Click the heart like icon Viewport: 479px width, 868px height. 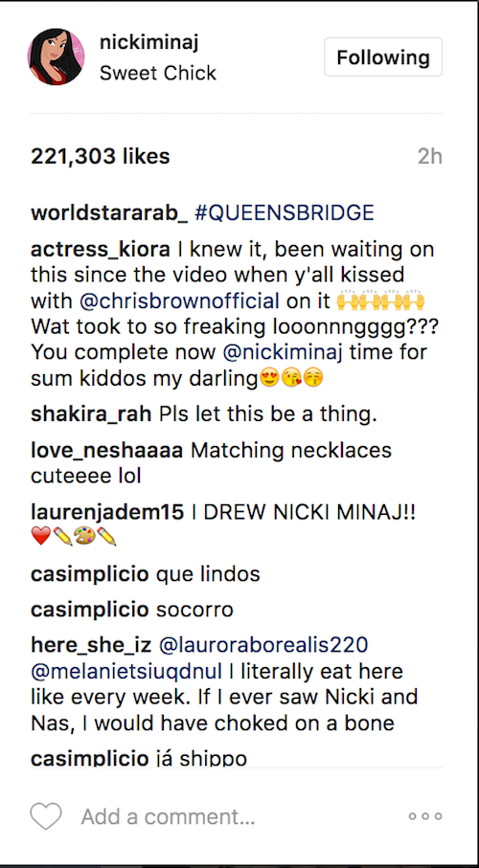click(46, 816)
